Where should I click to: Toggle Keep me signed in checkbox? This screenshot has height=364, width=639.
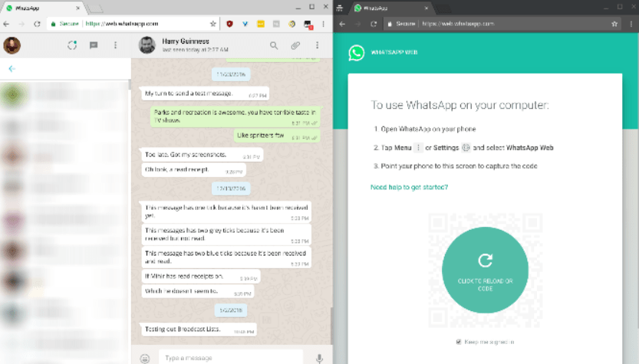pos(459,342)
